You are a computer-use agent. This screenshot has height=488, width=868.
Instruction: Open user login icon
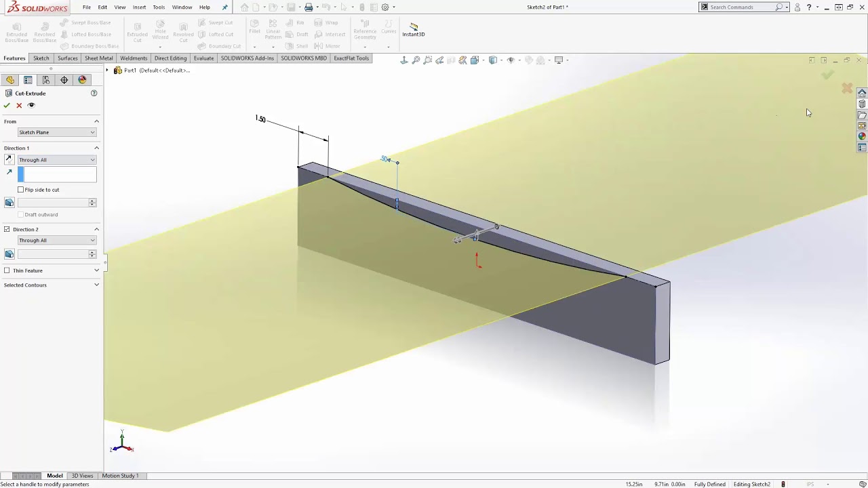click(x=797, y=7)
